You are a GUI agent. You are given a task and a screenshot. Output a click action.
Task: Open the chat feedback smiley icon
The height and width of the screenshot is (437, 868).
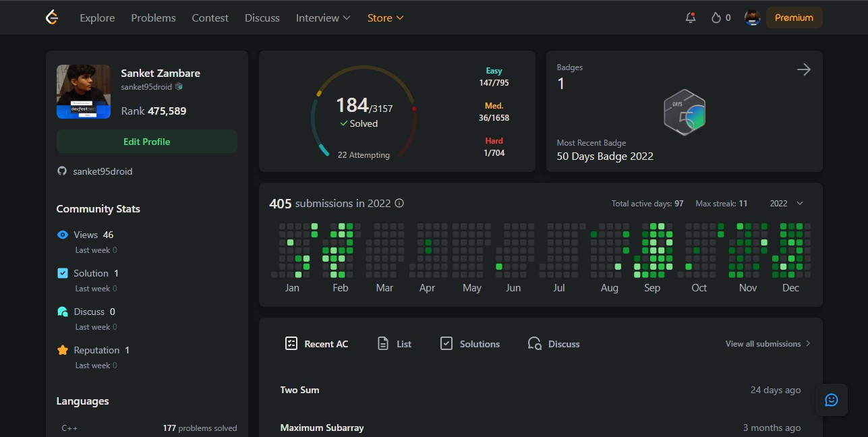(832, 400)
